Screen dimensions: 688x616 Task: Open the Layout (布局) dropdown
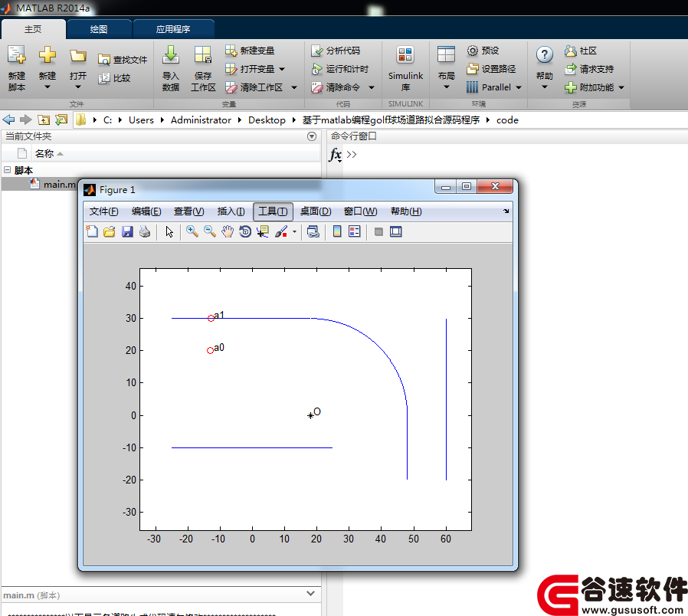click(446, 87)
